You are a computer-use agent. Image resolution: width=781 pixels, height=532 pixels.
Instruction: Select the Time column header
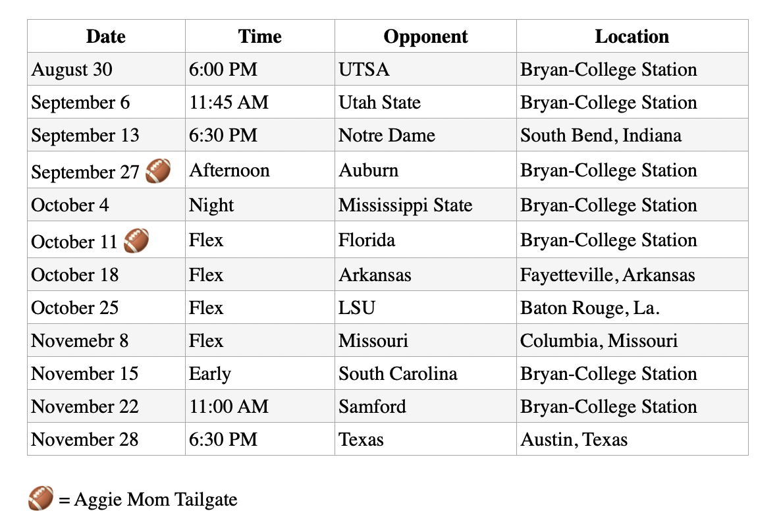pyautogui.click(x=260, y=36)
